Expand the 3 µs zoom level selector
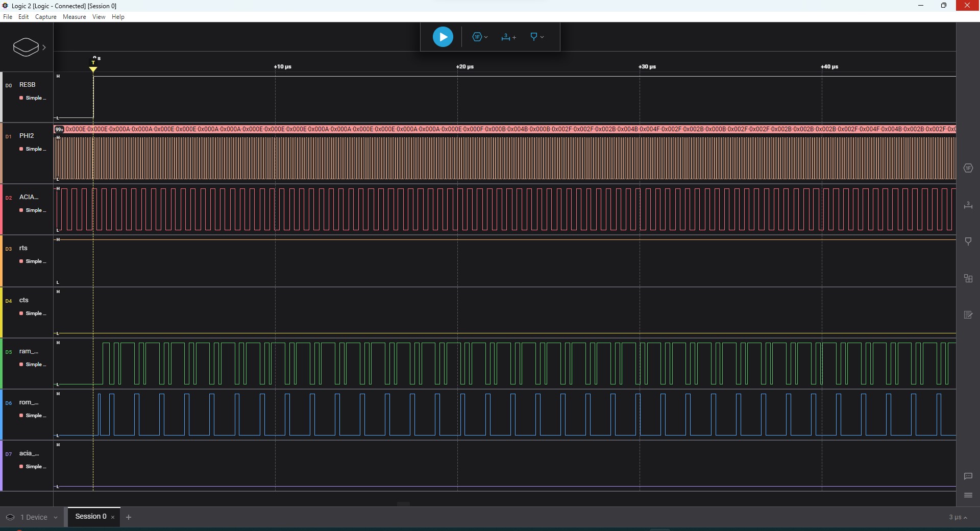The height and width of the screenshot is (531, 980). pyautogui.click(x=958, y=517)
